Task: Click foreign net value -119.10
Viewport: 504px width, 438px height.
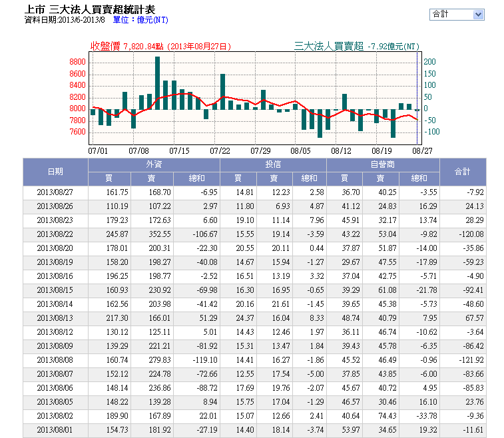Action: [x=205, y=360]
